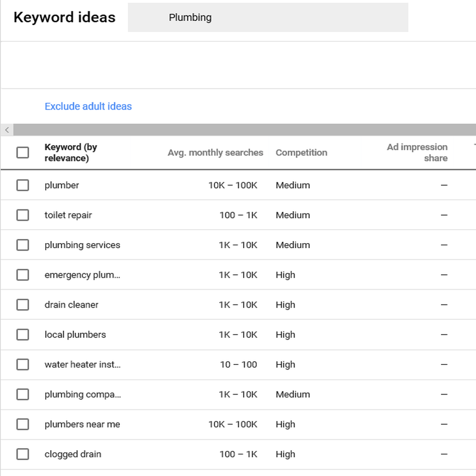The height and width of the screenshot is (476, 476).
Task: Sort by Ad impression share header
Action: coord(417,152)
